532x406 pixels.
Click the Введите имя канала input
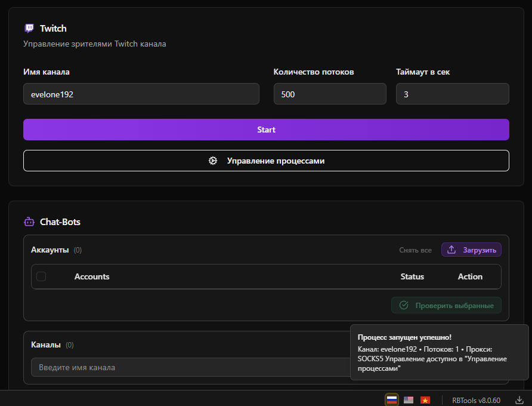tap(191, 367)
